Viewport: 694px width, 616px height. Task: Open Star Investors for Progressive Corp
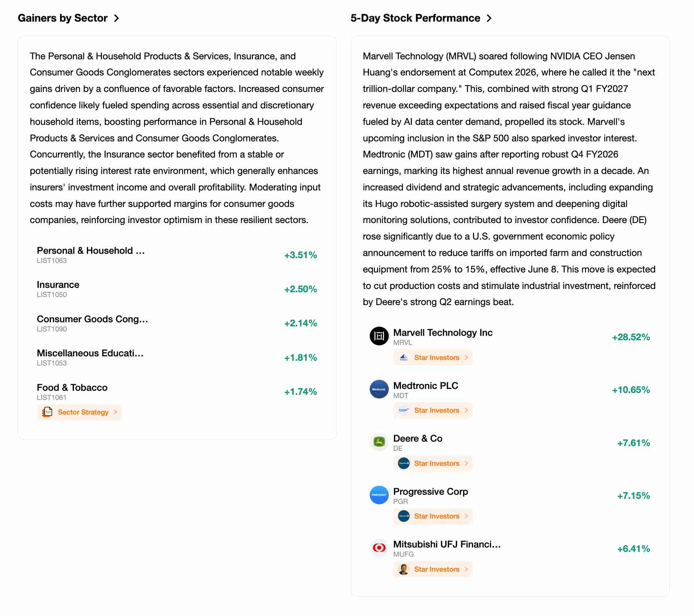coord(433,516)
